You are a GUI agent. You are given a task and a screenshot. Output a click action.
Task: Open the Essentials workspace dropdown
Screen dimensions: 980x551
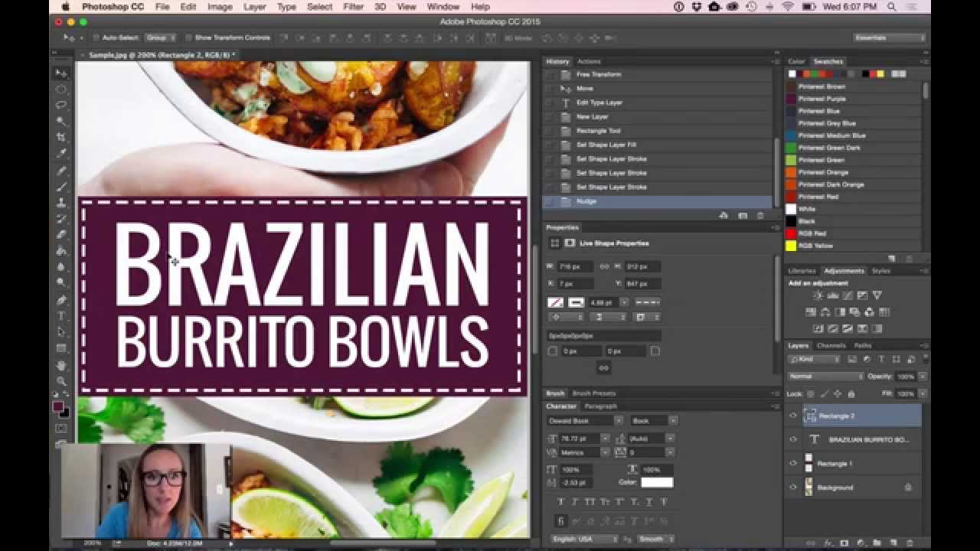(890, 37)
